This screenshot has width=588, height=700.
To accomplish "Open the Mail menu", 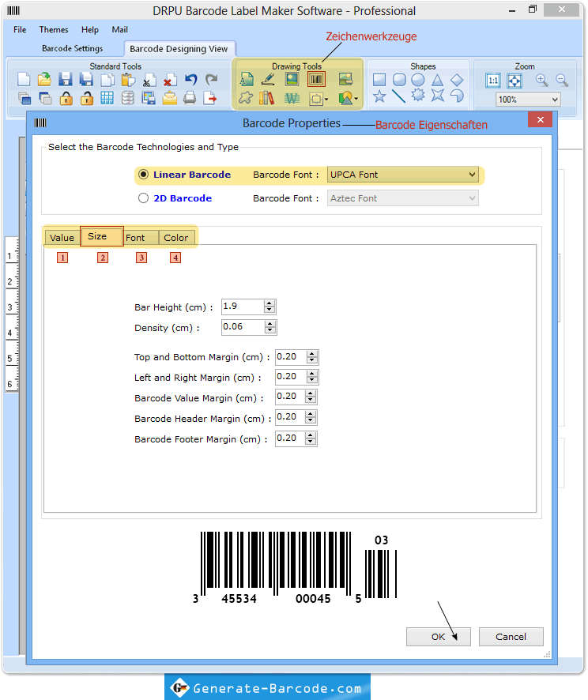I will click(119, 29).
